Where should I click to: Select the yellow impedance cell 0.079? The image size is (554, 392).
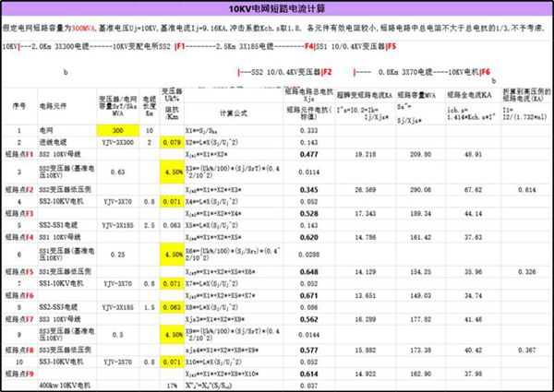[x=172, y=143]
